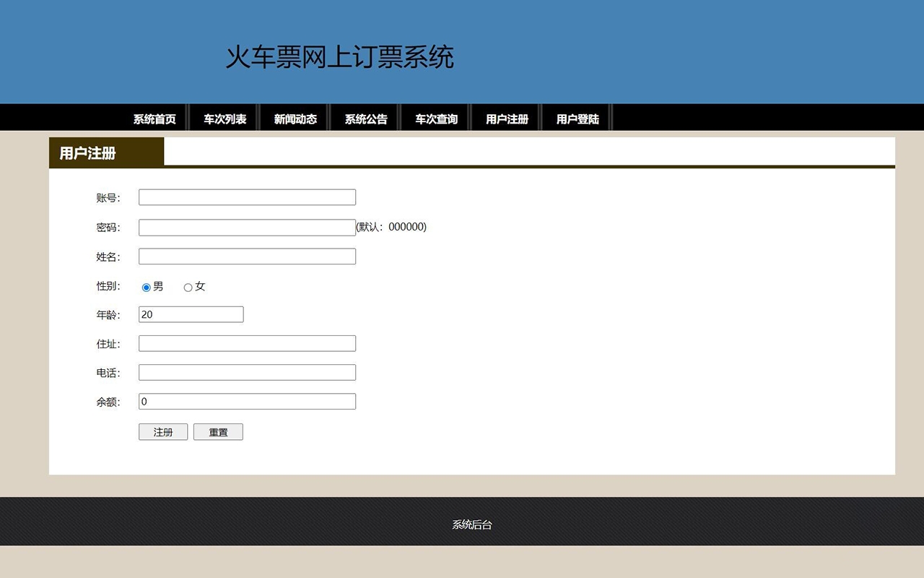Click the 住址 address field
This screenshot has width=924, height=578.
[247, 343]
